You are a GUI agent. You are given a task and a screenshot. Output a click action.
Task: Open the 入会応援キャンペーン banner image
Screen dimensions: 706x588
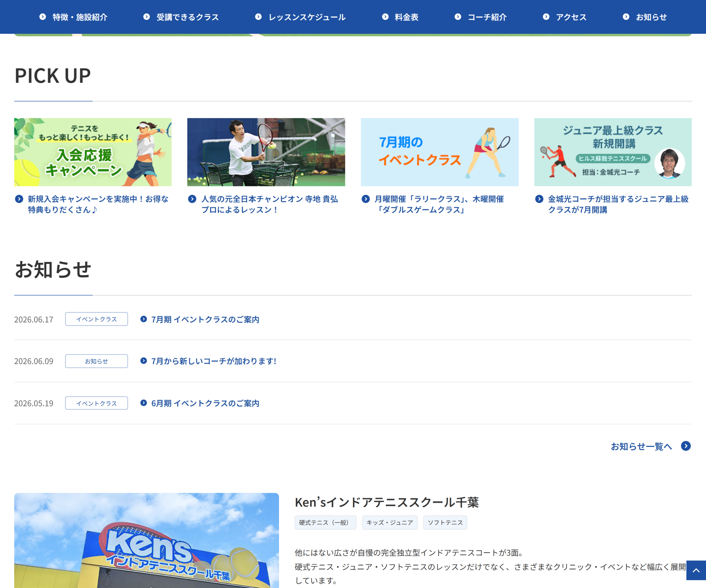click(93, 152)
